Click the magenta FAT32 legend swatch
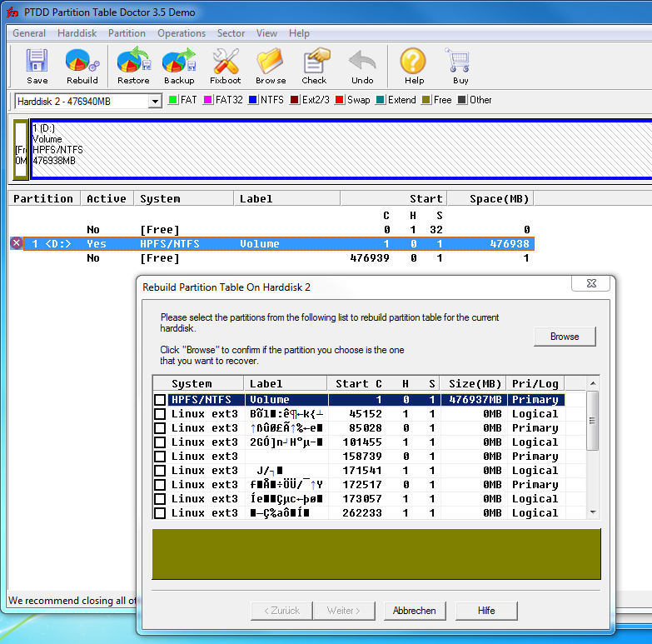 coord(208,100)
